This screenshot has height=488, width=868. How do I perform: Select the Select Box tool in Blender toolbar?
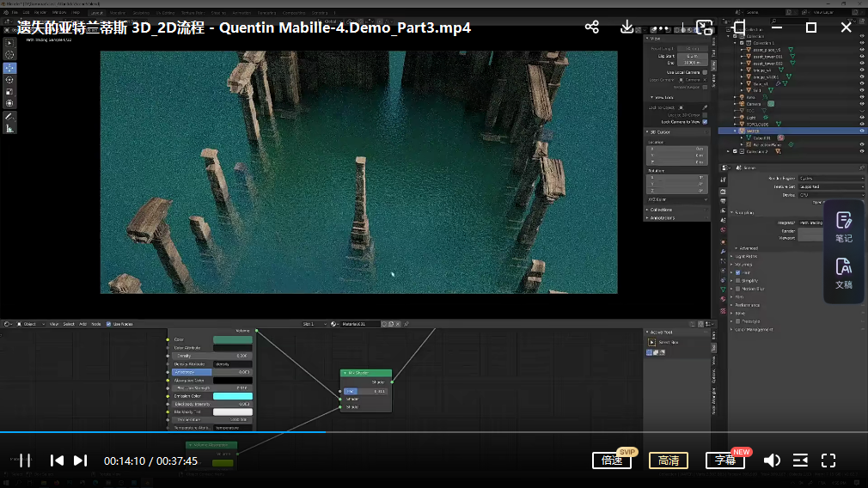pos(9,43)
